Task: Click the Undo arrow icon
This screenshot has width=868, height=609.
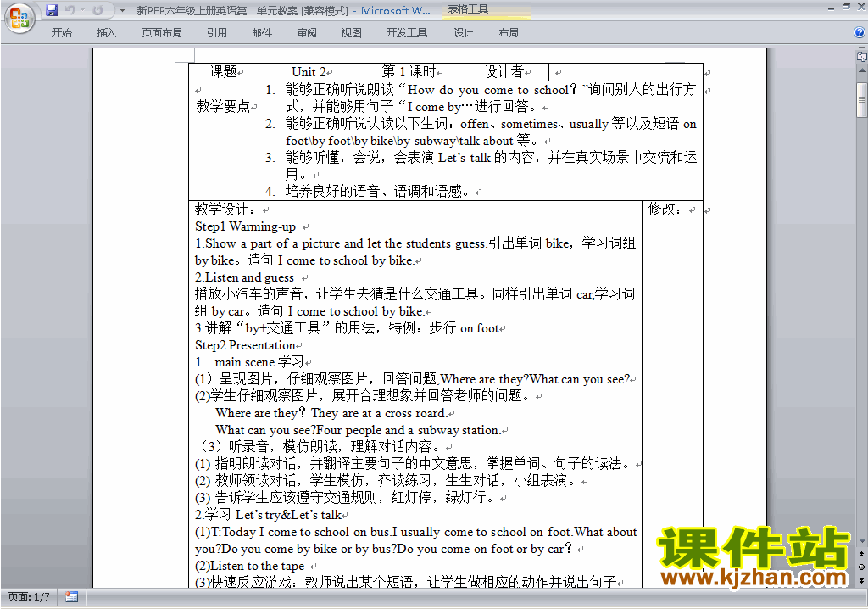Action: tap(70, 10)
